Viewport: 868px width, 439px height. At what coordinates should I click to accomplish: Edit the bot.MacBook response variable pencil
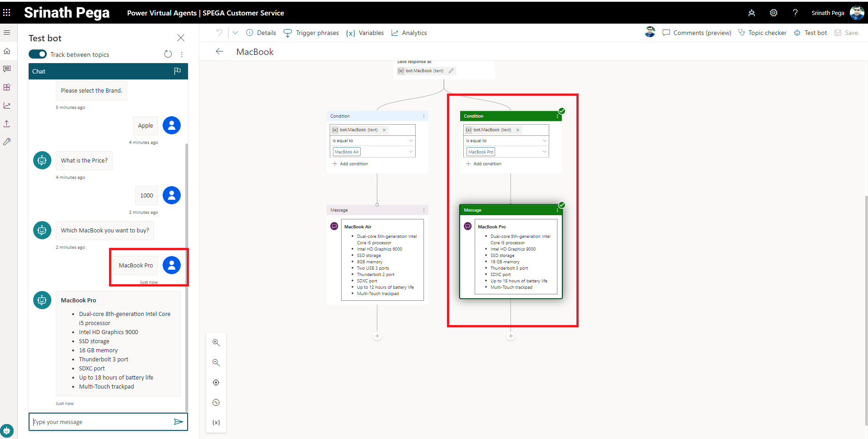click(451, 71)
